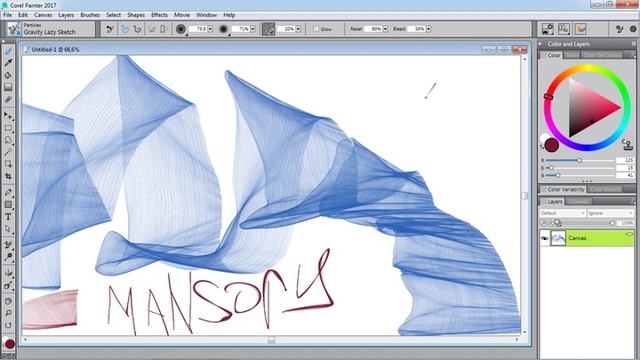Image resolution: width=640 pixels, height=360 pixels.
Task: Open the Grain 20% dropdown arrow
Action: [x=298, y=29]
